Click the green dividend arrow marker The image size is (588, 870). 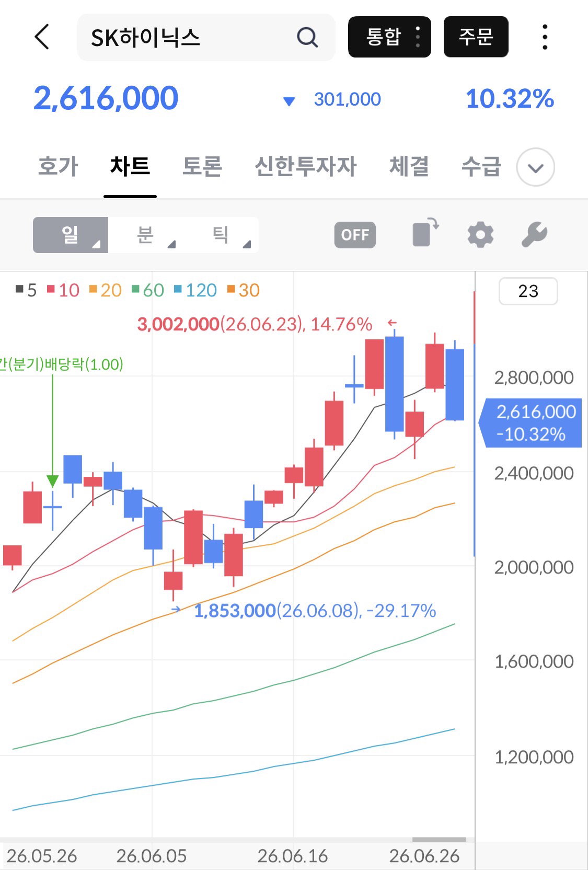click(52, 431)
